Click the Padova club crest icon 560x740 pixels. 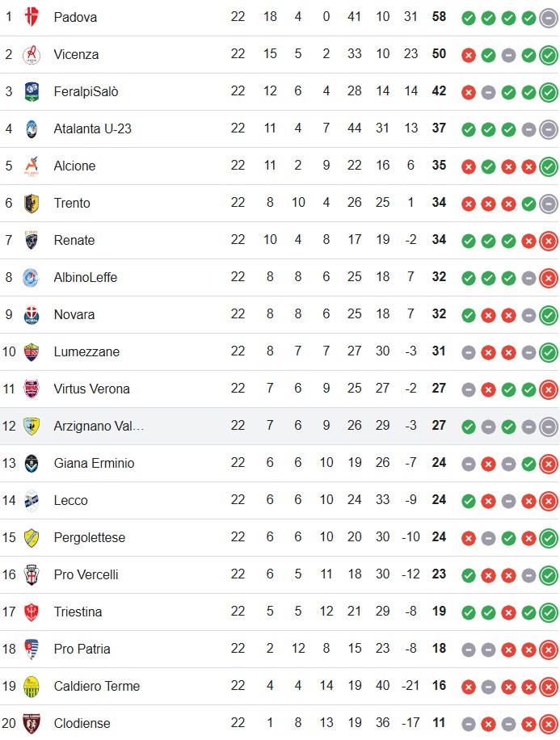[x=32, y=17]
